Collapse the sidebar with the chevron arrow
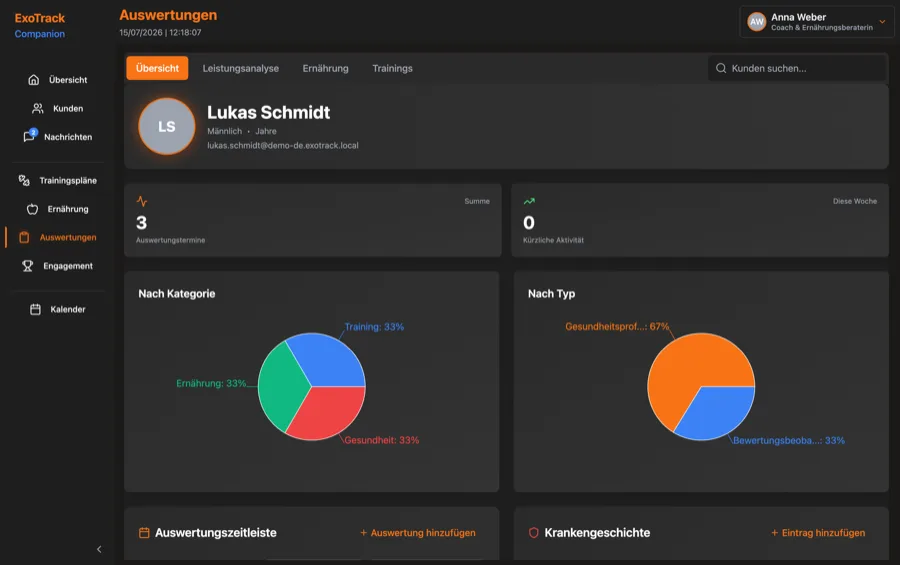The width and height of the screenshot is (900, 565). (99, 549)
